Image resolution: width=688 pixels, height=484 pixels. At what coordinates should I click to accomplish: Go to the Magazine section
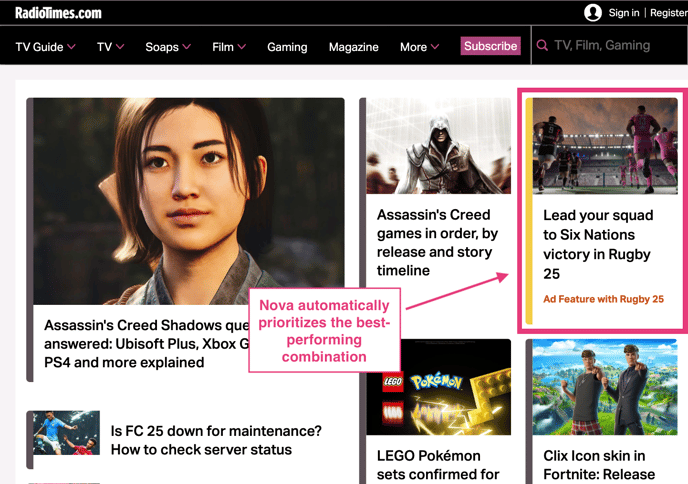point(354,47)
